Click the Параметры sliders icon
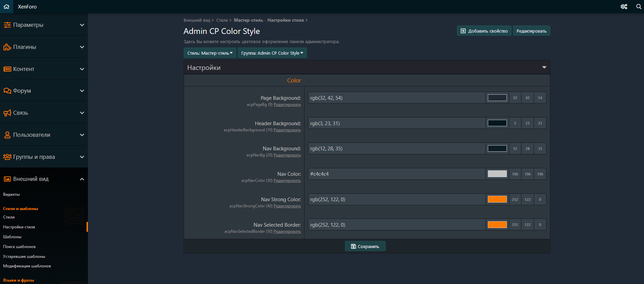 pyautogui.click(x=7, y=25)
